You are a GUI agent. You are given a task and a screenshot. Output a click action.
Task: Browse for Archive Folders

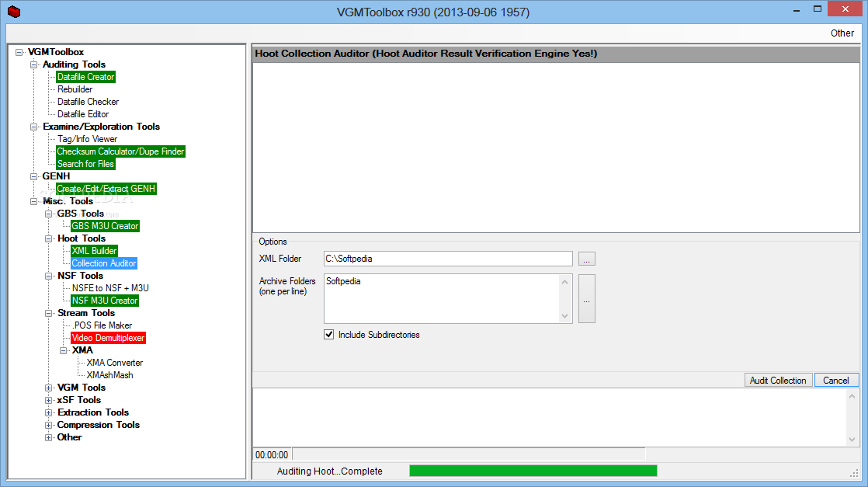click(x=587, y=298)
